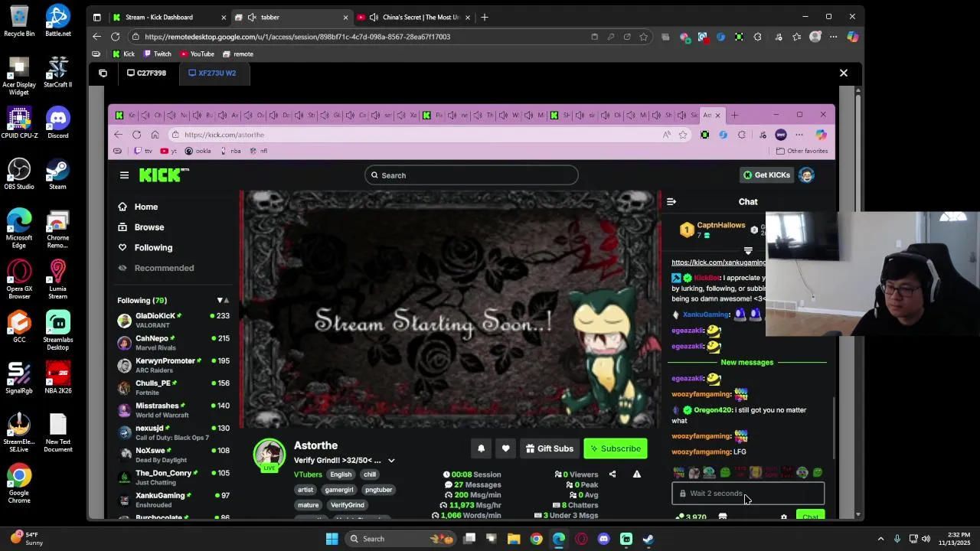Open the tray volume speaker icon
Screen dimensions: 980x551
tap(926, 539)
